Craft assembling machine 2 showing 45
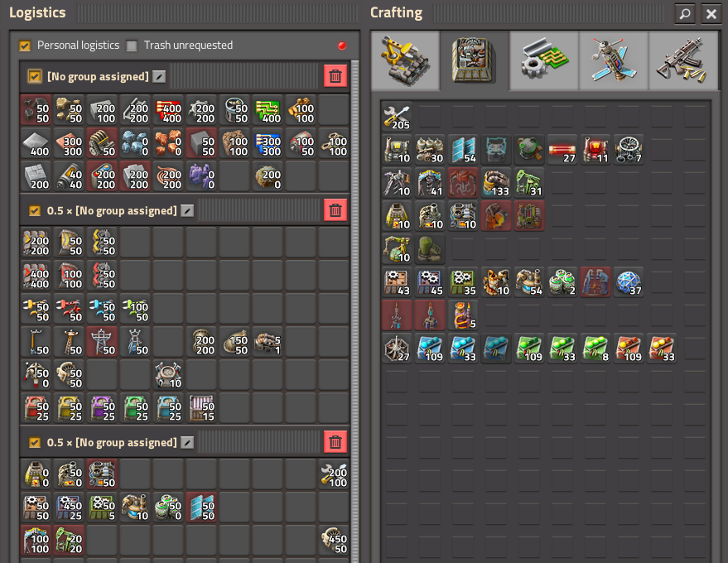The height and width of the screenshot is (563, 728). [431, 282]
